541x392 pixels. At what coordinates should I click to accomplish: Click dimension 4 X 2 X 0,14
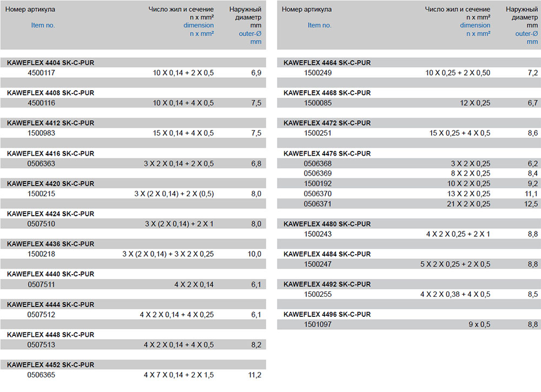(194, 284)
